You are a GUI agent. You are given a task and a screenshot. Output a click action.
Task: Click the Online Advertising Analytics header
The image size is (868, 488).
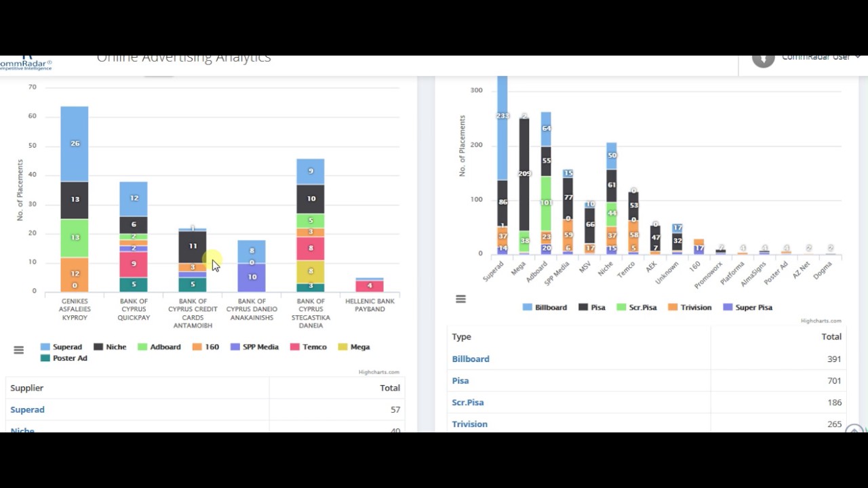click(x=183, y=58)
